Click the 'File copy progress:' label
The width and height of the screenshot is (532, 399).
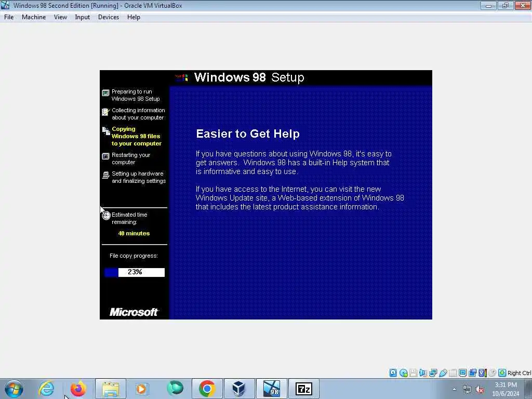coord(134,256)
